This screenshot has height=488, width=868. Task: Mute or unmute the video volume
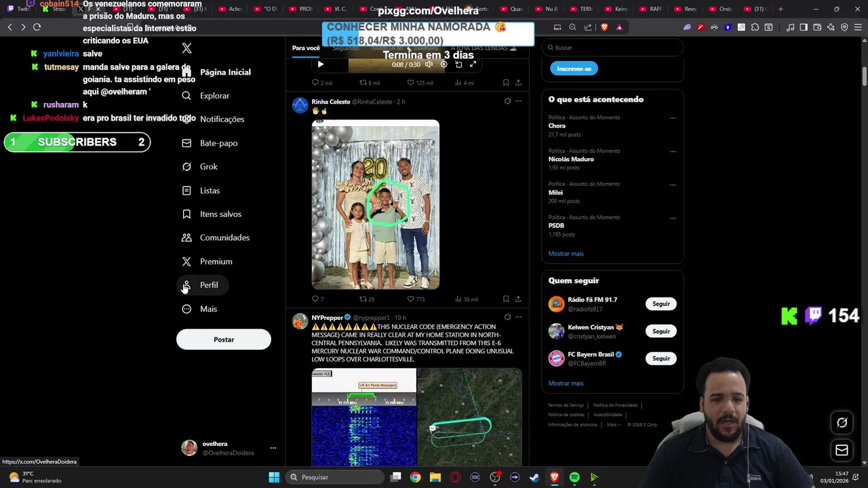pyautogui.click(x=429, y=64)
